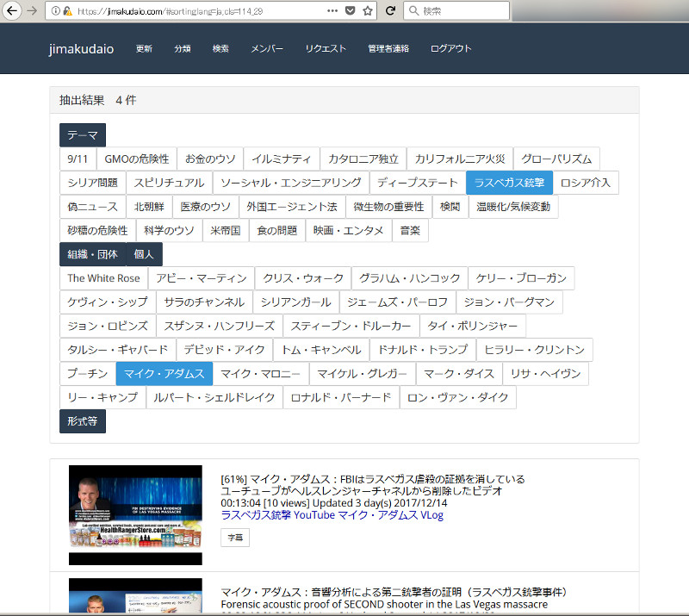The image size is (689, 616).
Task: Expand the 形式等 section
Action: (x=83, y=421)
